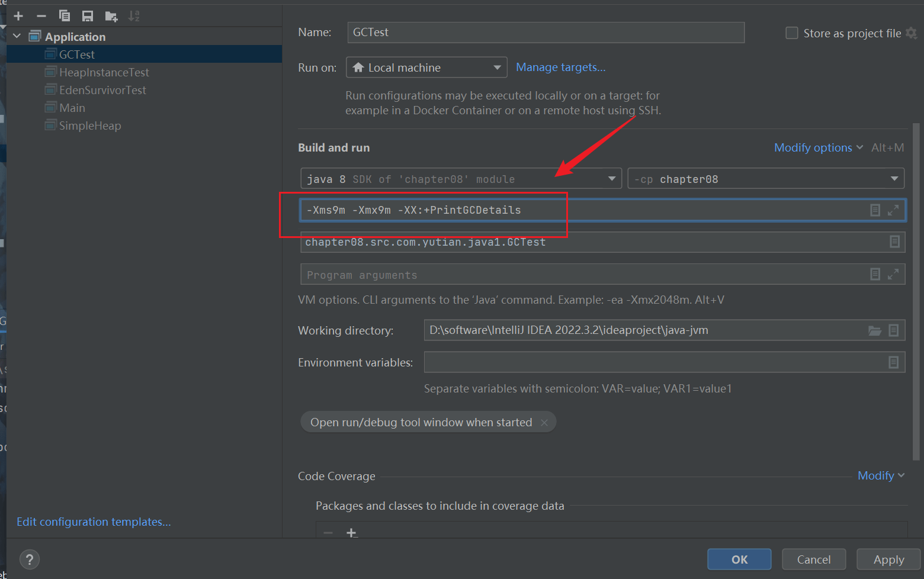
Task: Click the Copy Configuration icon
Action: tap(65, 16)
